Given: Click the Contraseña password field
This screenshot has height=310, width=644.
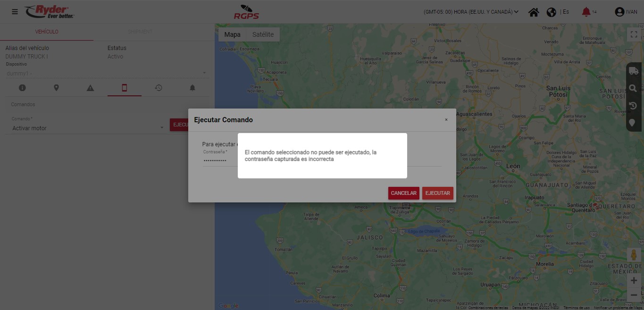Looking at the screenshot, I should coord(217,160).
